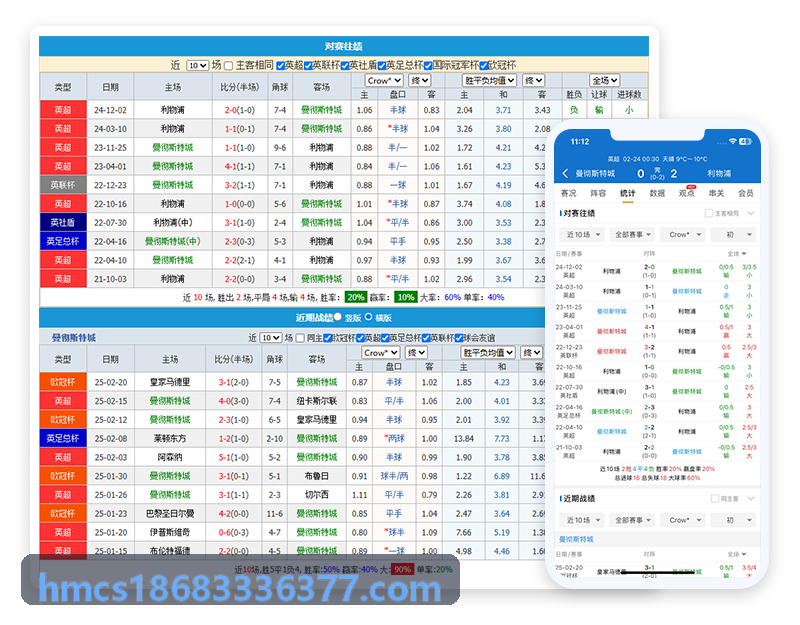Click the 3-1(2-0) score in the 25-02-20 row
Viewport: 800px width, 625px height.
(x=234, y=382)
